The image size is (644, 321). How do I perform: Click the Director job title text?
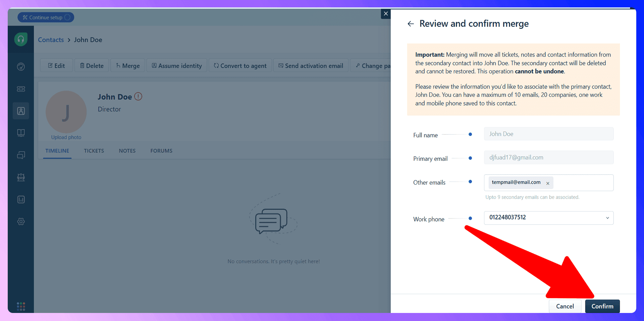[x=109, y=109]
